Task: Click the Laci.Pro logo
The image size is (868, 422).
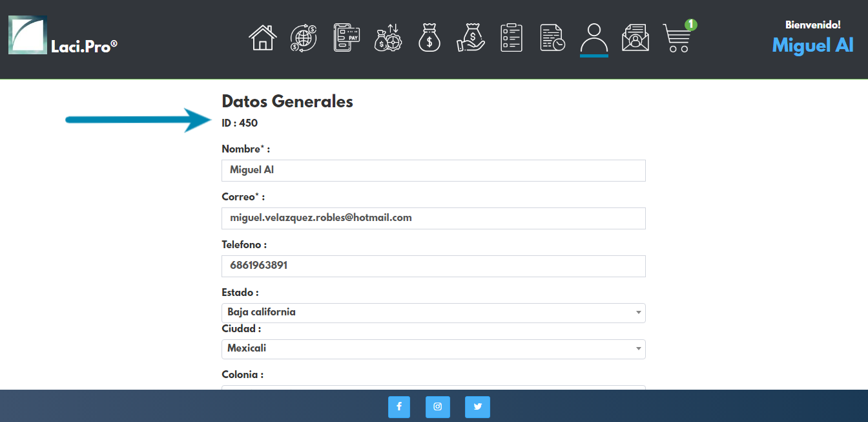Action: [x=63, y=36]
